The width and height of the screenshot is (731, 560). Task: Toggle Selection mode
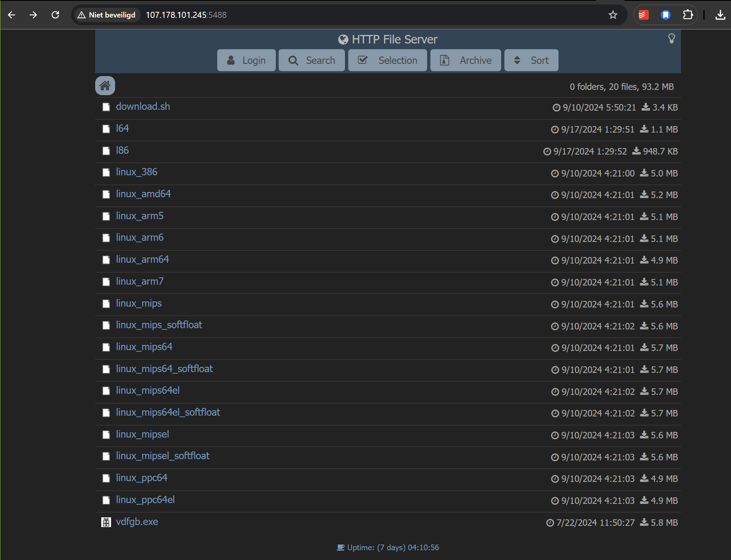(387, 60)
